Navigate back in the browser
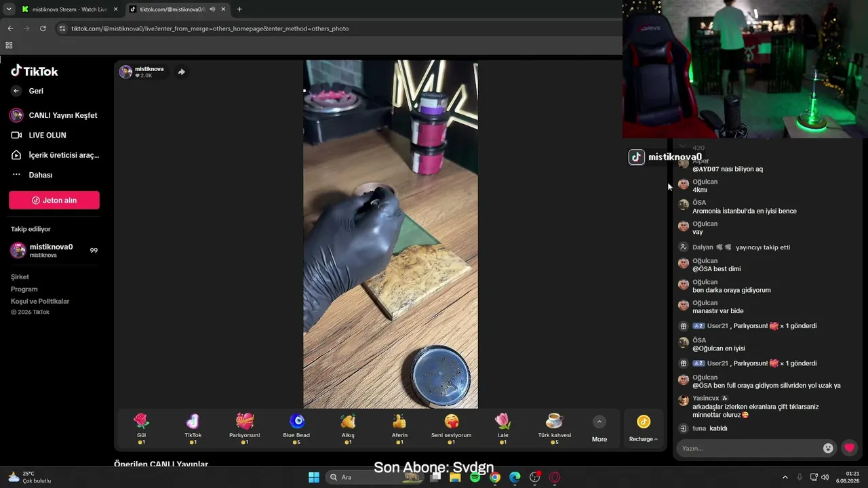The width and height of the screenshot is (868, 488). [x=10, y=28]
